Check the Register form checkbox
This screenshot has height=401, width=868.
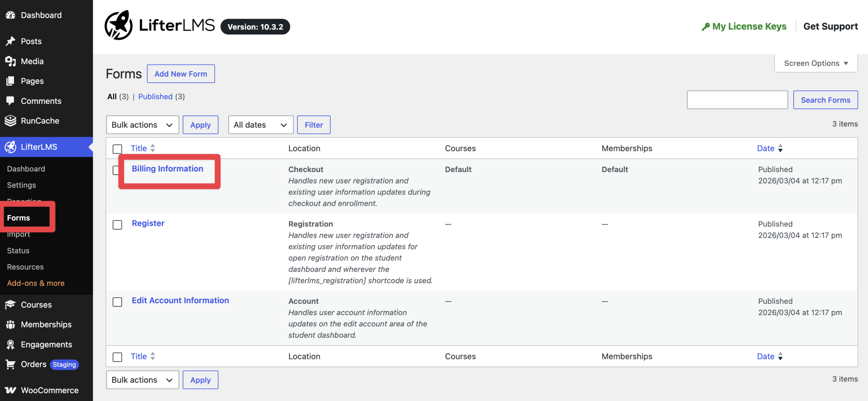117,225
